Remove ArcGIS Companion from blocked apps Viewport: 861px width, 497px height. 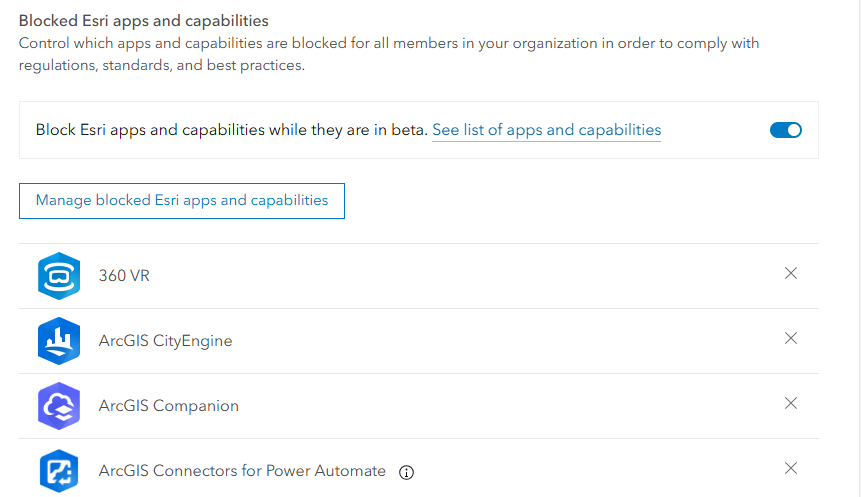point(791,404)
